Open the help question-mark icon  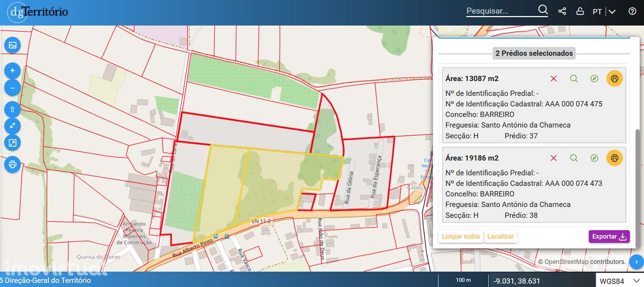[632, 11]
